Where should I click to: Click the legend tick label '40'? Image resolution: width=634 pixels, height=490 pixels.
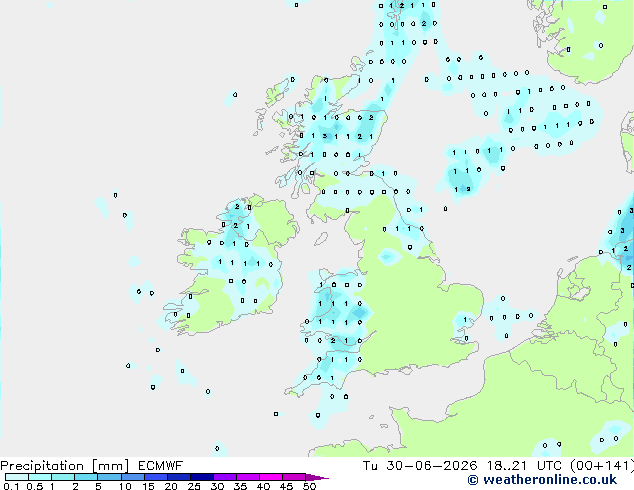pos(263,486)
